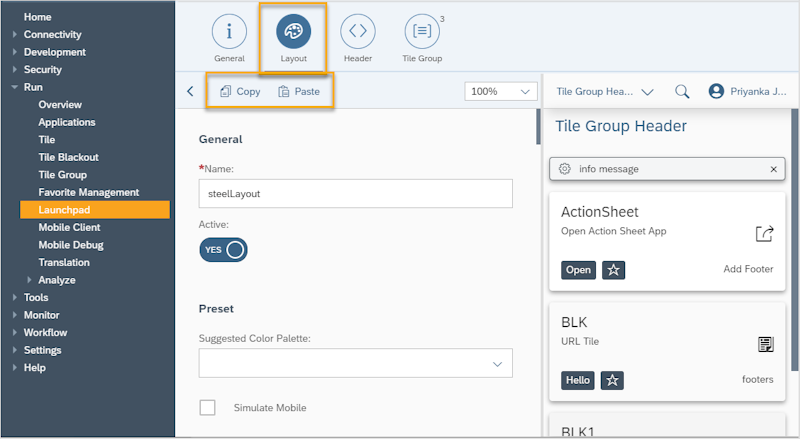
Task: Click the search magnifier icon
Action: [682, 91]
